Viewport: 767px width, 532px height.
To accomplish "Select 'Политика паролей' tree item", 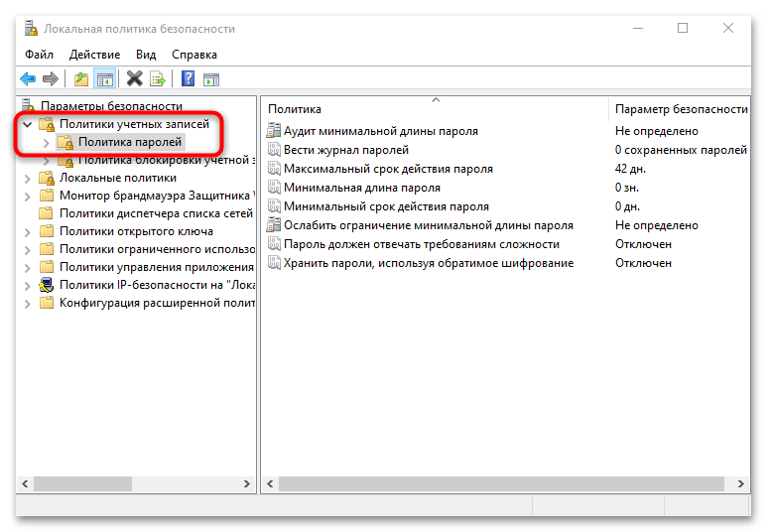I will (130, 142).
